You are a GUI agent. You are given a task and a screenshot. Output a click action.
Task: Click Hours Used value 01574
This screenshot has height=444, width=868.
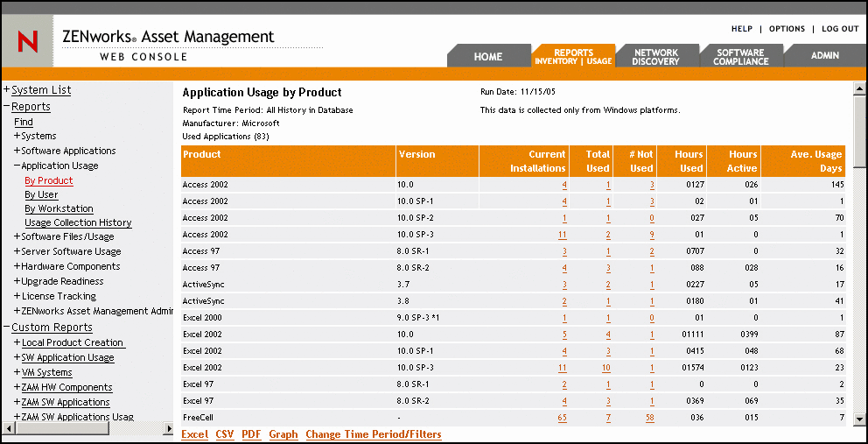[692, 368]
